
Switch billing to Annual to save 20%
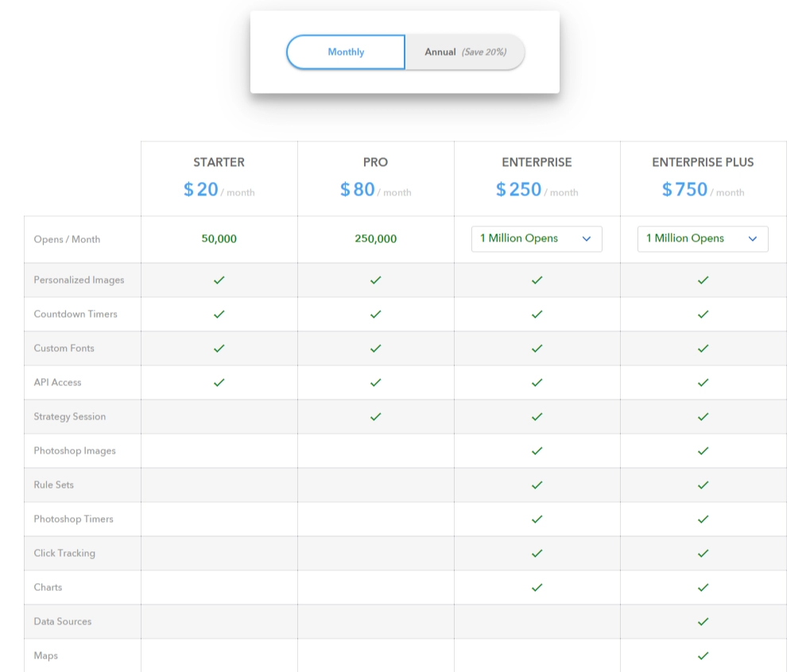[x=464, y=52]
